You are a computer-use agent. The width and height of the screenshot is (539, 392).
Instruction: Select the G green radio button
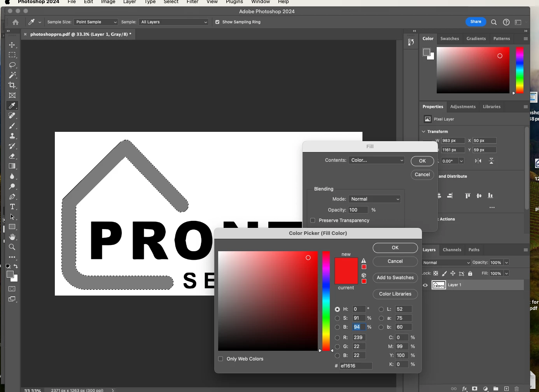[337, 346]
